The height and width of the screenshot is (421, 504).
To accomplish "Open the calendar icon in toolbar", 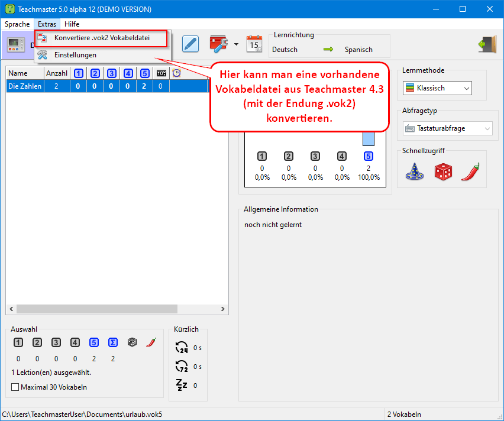I will 254,44.
